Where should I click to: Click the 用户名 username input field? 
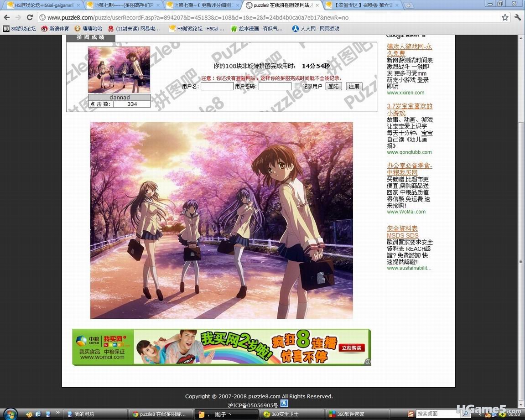tap(217, 86)
